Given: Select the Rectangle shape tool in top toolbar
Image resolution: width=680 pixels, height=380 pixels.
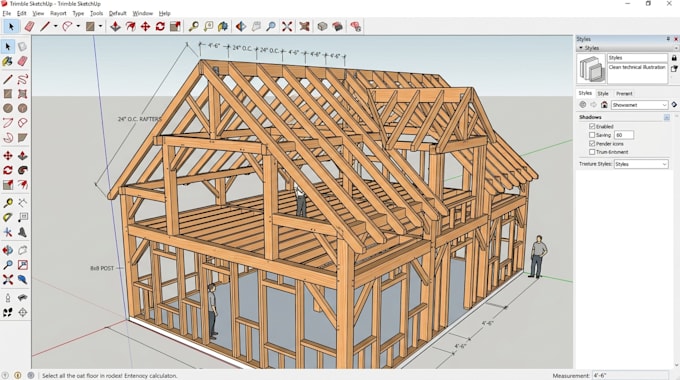Looking at the screenshot, I should (x=90, y=26).
